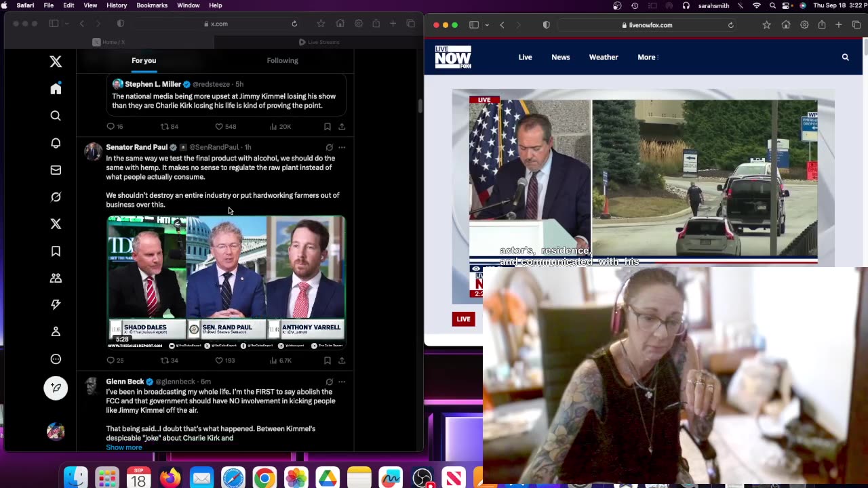Open the X logo in the sidebar top
Image resolution: width=868 pixels, height=488 pixels.
point(56,62)
